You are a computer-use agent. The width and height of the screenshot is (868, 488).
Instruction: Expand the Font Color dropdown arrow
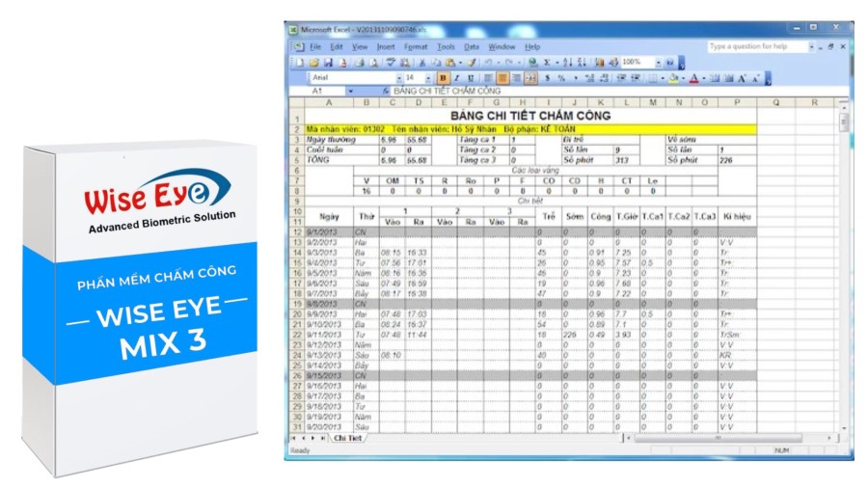pyautogui.click(x=704, y=78)
